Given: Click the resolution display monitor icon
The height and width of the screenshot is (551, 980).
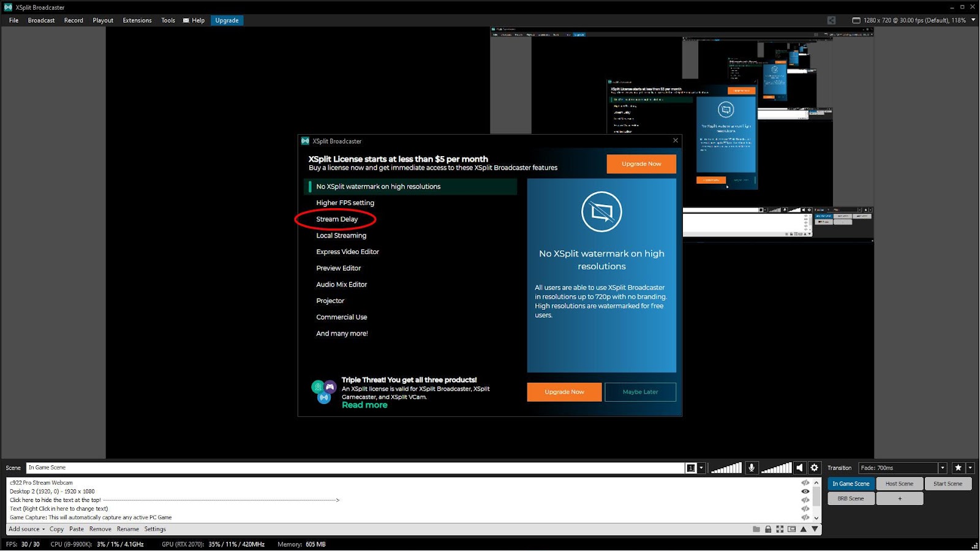Looking at the screenshot, I should tap(856, 20).
